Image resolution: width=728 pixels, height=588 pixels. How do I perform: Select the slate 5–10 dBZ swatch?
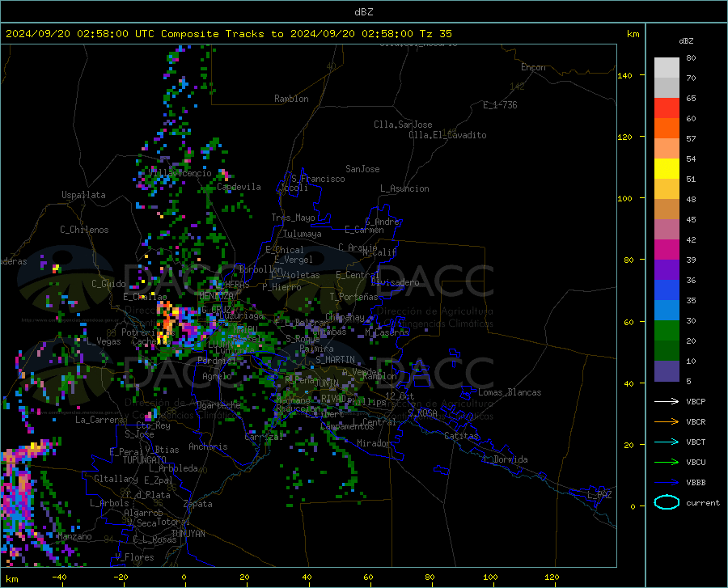click(667, 371)
